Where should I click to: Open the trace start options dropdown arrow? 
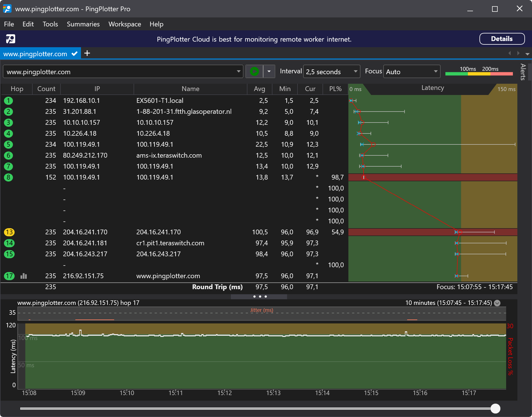[x=269, y=71]
